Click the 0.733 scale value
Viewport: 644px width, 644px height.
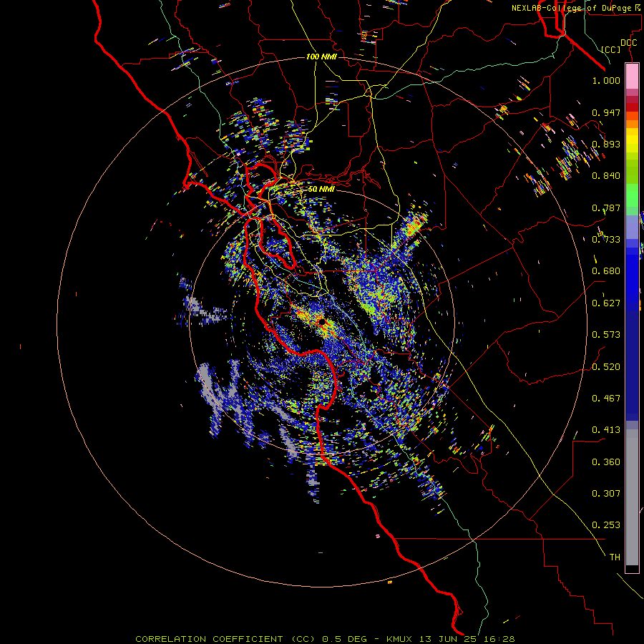[x=606, y=240]
